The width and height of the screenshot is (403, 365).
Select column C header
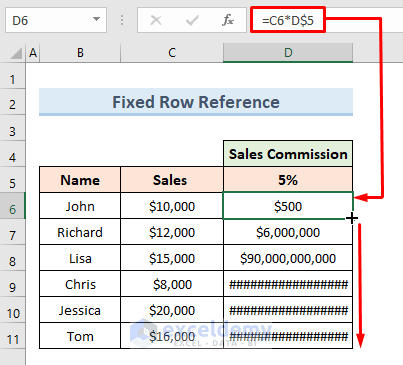172,53
